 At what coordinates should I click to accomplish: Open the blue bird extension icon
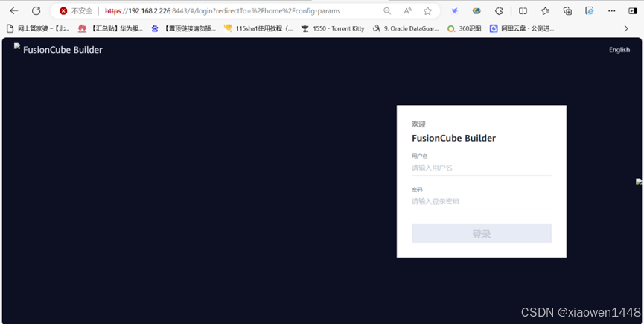point(455,11)
